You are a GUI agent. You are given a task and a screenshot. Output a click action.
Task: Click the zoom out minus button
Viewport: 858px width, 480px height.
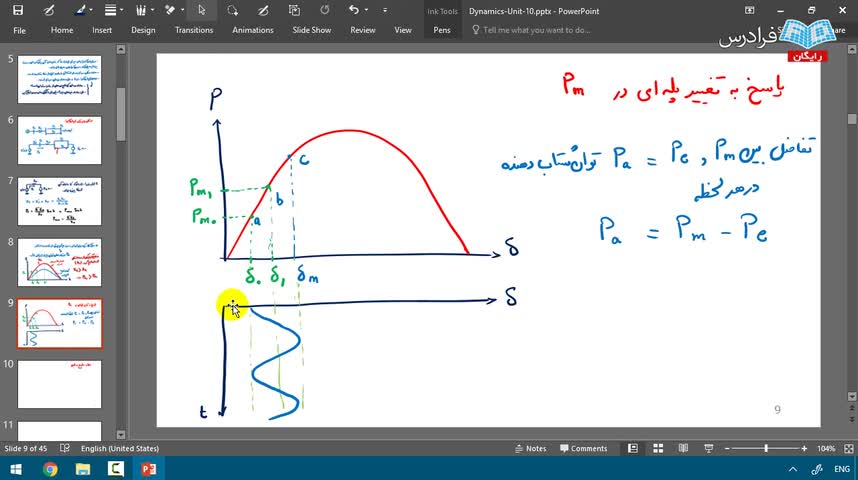pyautogui.click(x=727, y=448)
